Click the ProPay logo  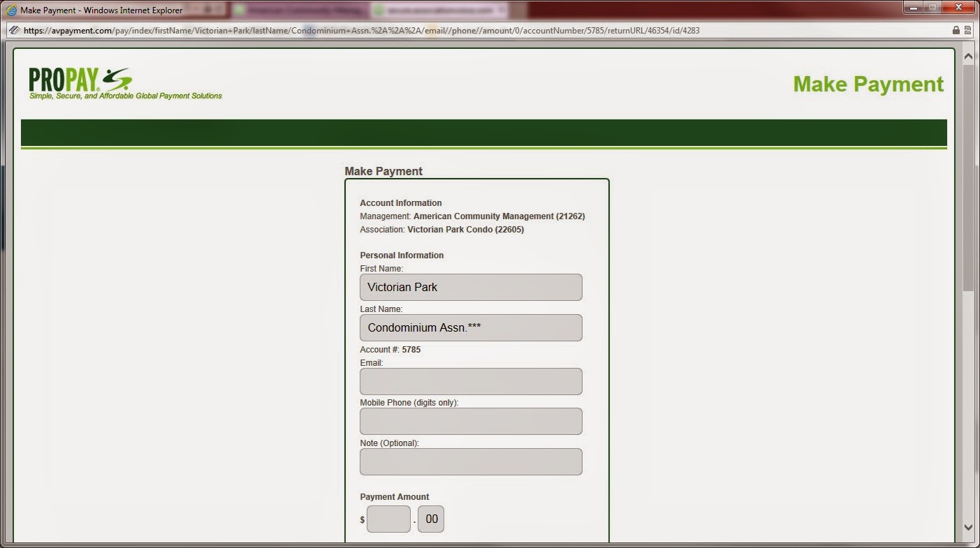click(80, 80)
